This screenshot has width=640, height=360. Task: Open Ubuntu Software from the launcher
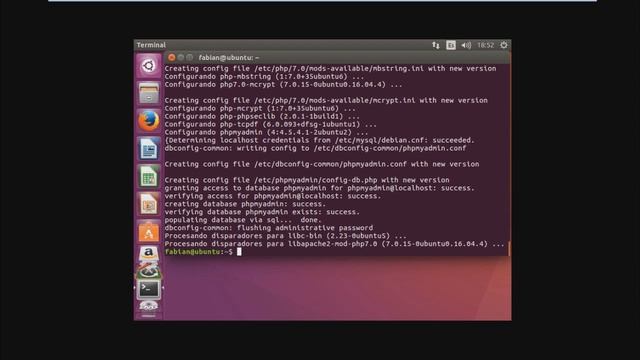(x=149, y=231)
